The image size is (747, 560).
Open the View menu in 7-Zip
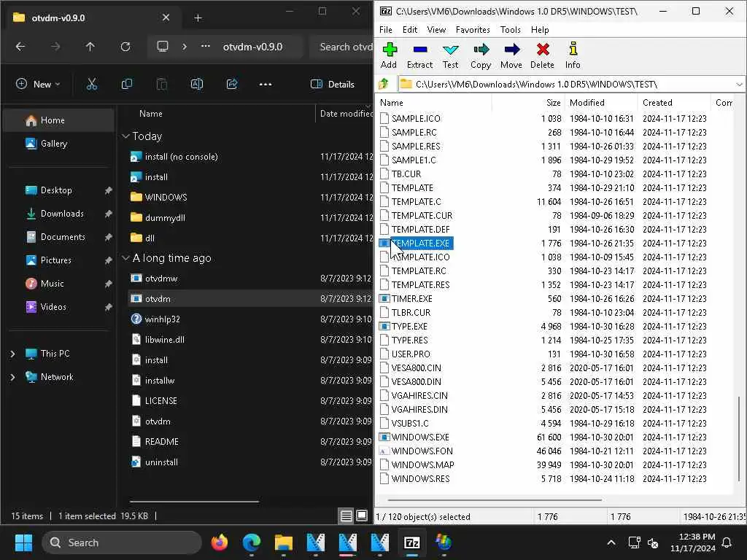tap(436, 29)
